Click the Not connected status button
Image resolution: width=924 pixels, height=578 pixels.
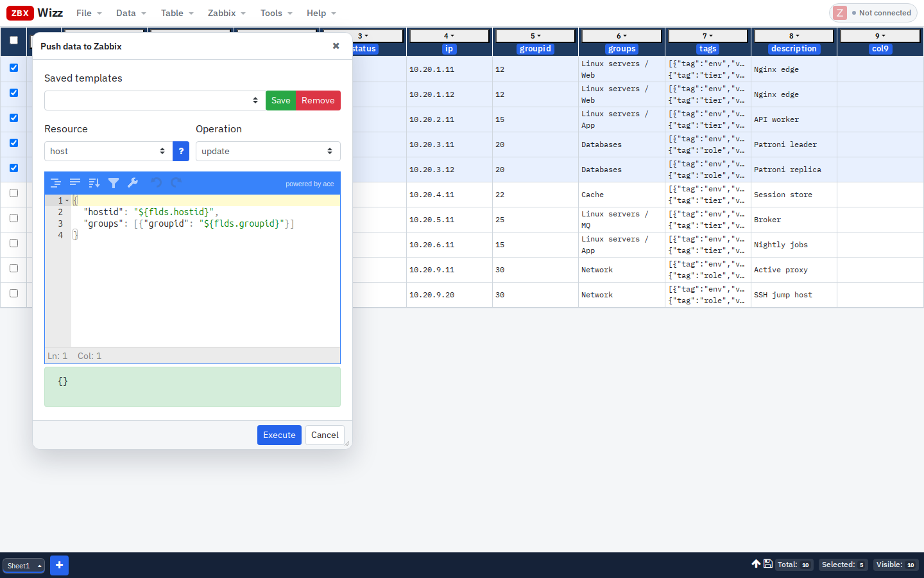point(873,13)
